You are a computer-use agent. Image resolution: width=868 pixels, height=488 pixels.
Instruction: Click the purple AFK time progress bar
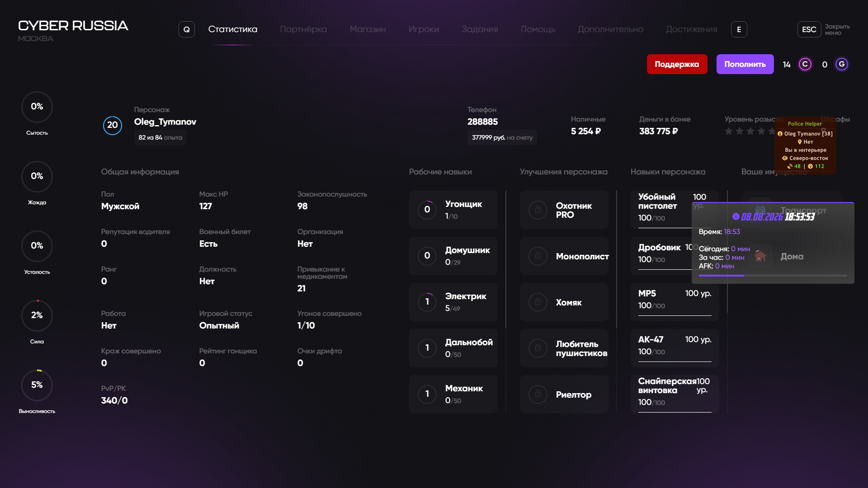pos(773,276)
